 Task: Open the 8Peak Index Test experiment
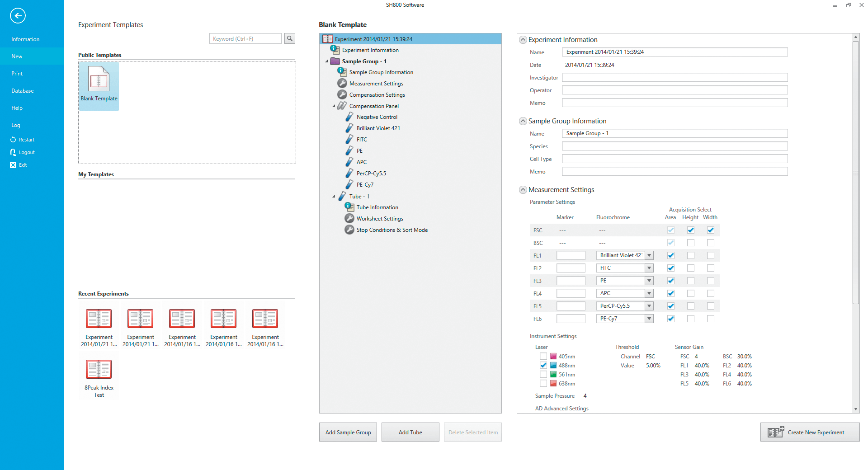[99, 370]
